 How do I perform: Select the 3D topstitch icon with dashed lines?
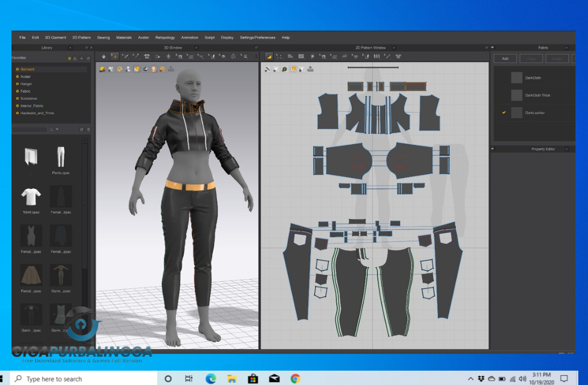click(x=191, y=56)
